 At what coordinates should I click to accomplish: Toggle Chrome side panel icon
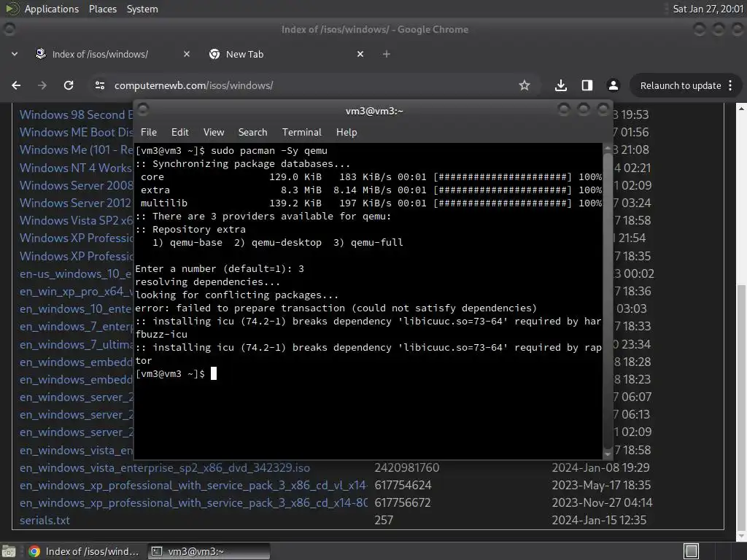(x=587, y=86)
